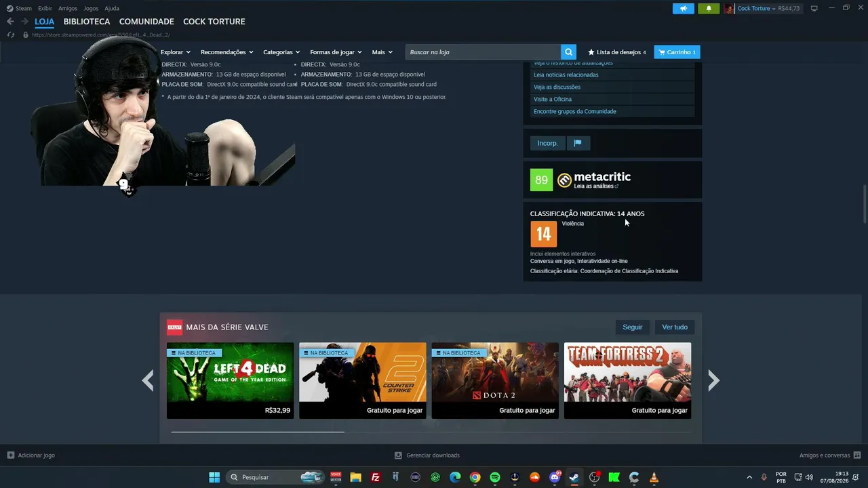Open Visite a Oficina link
The width and height of the screenshot is (868, 488).
coord(553,99)
